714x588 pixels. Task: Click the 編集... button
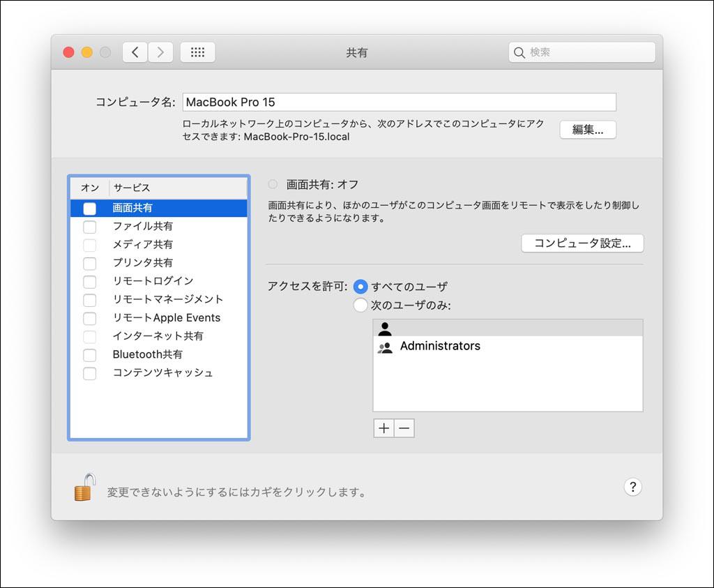click(x=588, y=130)
